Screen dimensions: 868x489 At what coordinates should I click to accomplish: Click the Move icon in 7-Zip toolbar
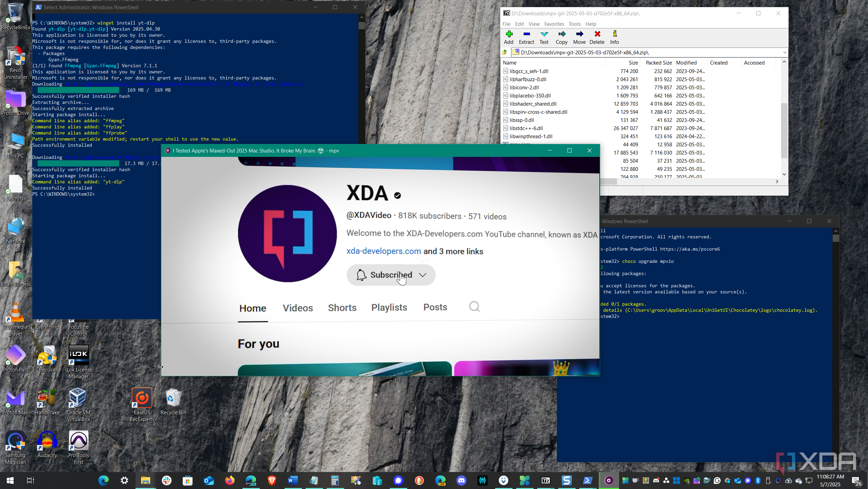(579, 37)
